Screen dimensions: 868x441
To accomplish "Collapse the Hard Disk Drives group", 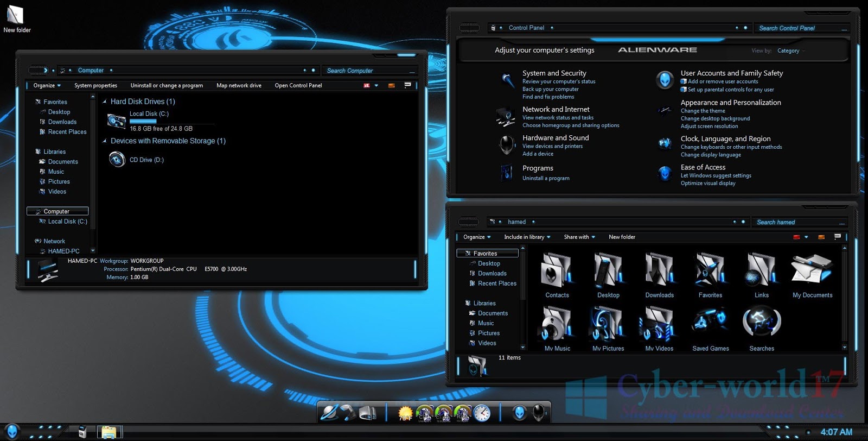I will click(105, 102).
